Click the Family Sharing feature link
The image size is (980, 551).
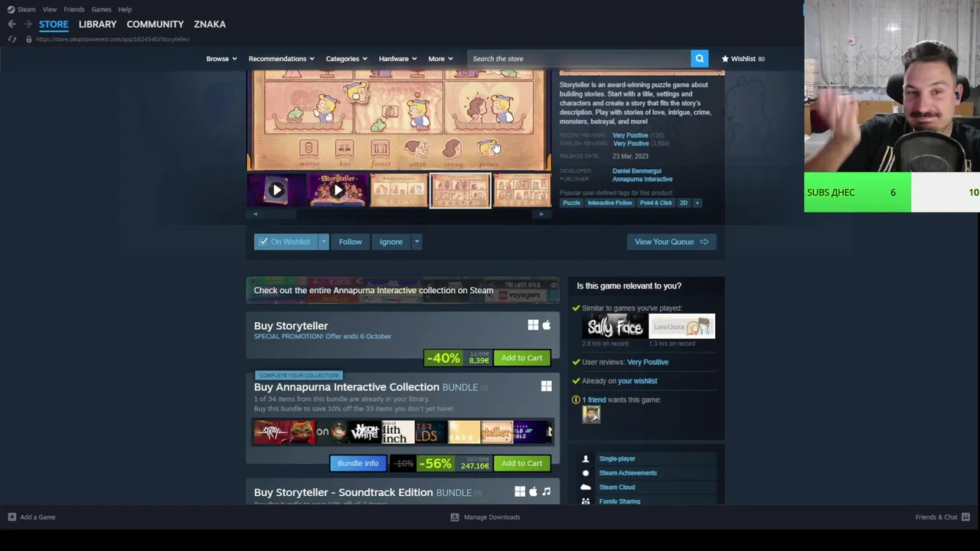pos(619,501)
